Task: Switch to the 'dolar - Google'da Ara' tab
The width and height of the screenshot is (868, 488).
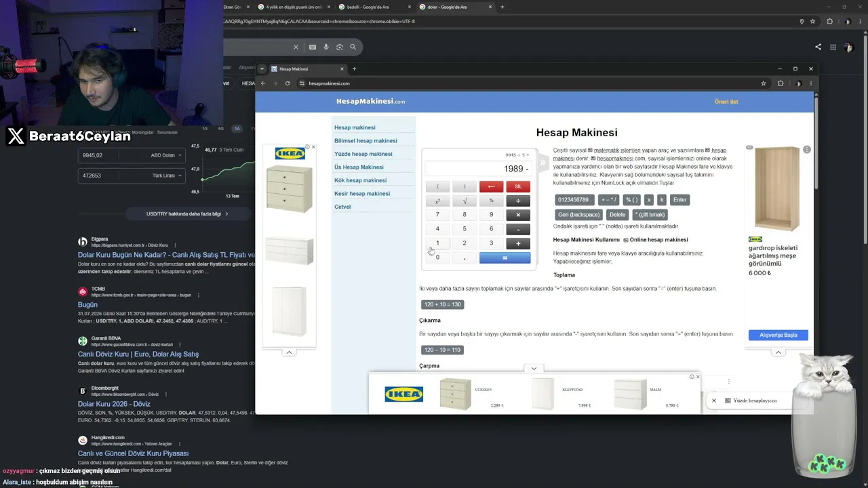Action: click(454, 7)
